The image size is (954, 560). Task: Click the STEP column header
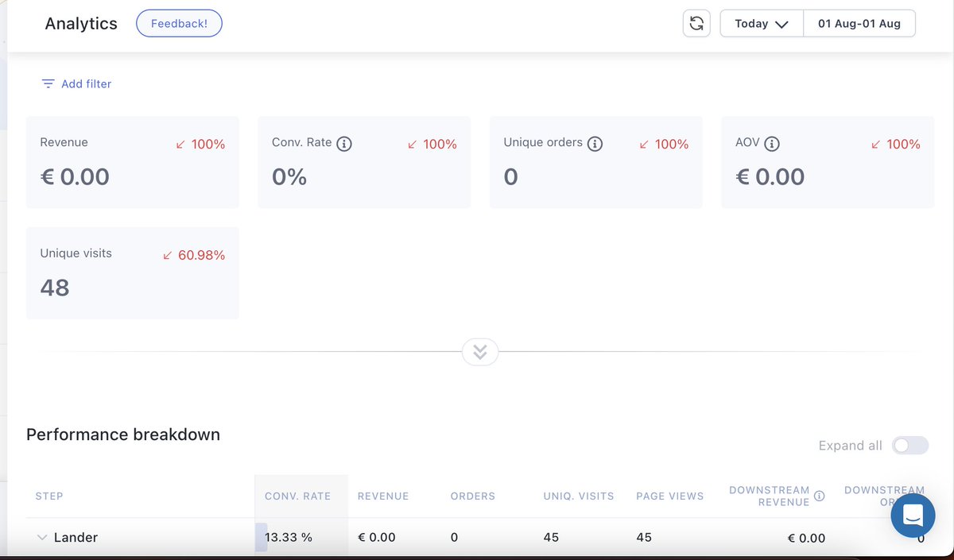pos(49,496)
